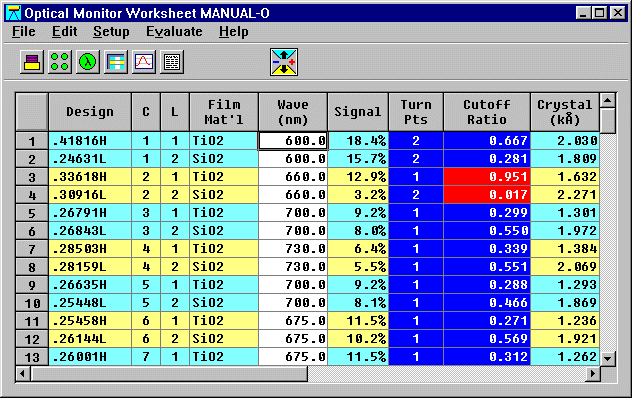632x398 pixels.
Task: Click the red Cutoff Ratio cell 0.951
Action: point(487,177)
